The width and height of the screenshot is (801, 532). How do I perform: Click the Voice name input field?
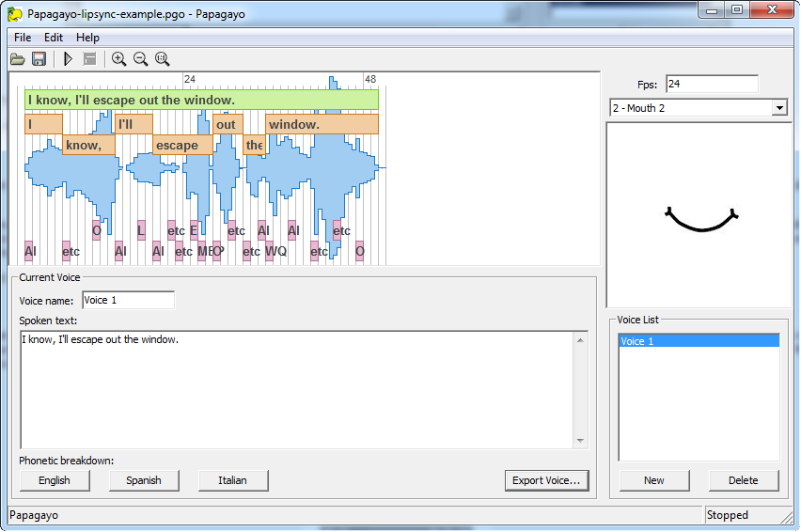(x=128, y=300)
